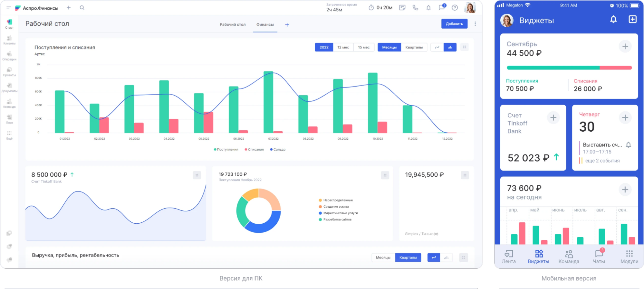Click the Добавить button
Screen dimensions: 644x289
click(454, 24)
